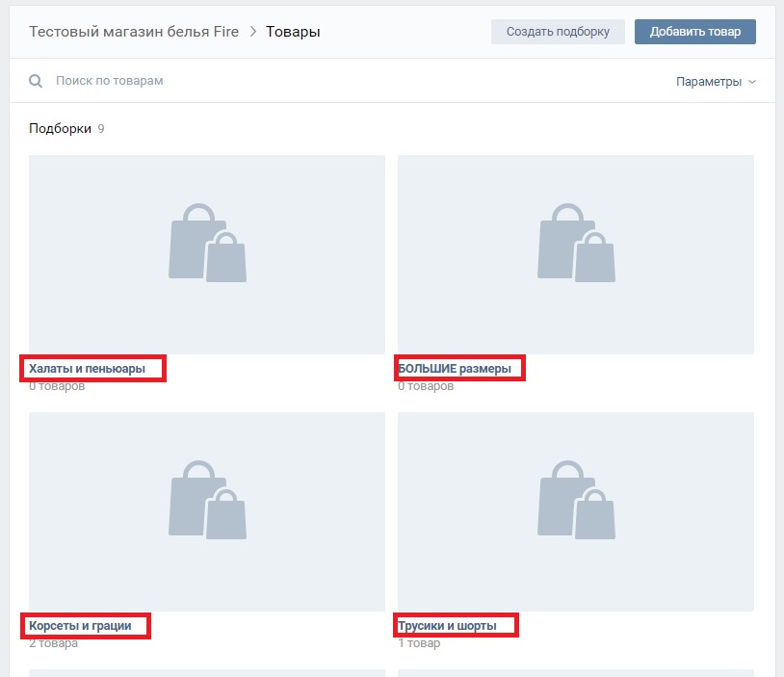Click the thumbnail above 'Халаты и пеньюары'
Screen dimensions: 784x677
[x=207, y=254]
